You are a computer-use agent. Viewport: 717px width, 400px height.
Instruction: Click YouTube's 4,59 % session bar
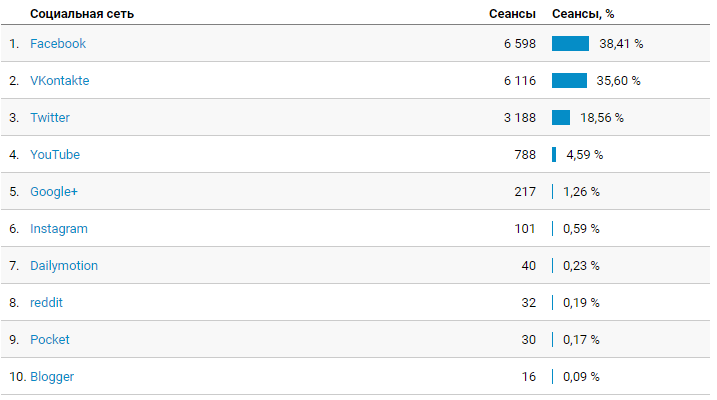(x=554, y=155)
